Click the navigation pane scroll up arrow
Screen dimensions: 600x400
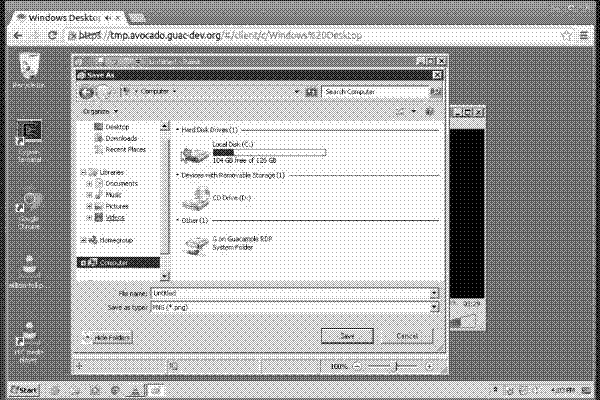pyautogui.click(x=165, y=126)
